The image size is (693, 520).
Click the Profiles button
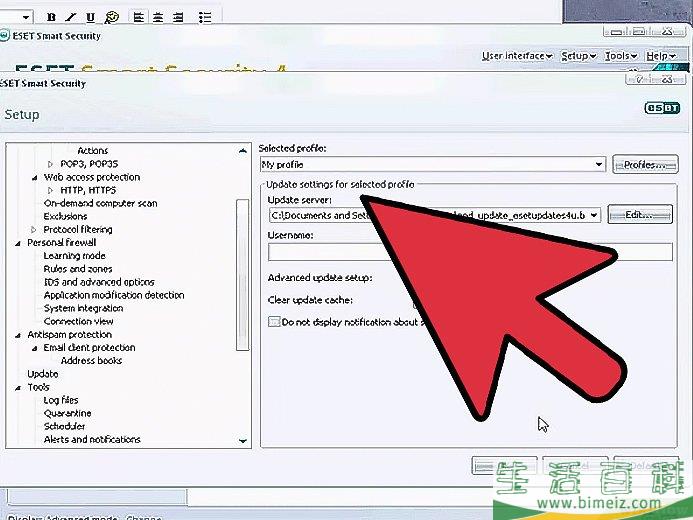[x=645, y=165]
